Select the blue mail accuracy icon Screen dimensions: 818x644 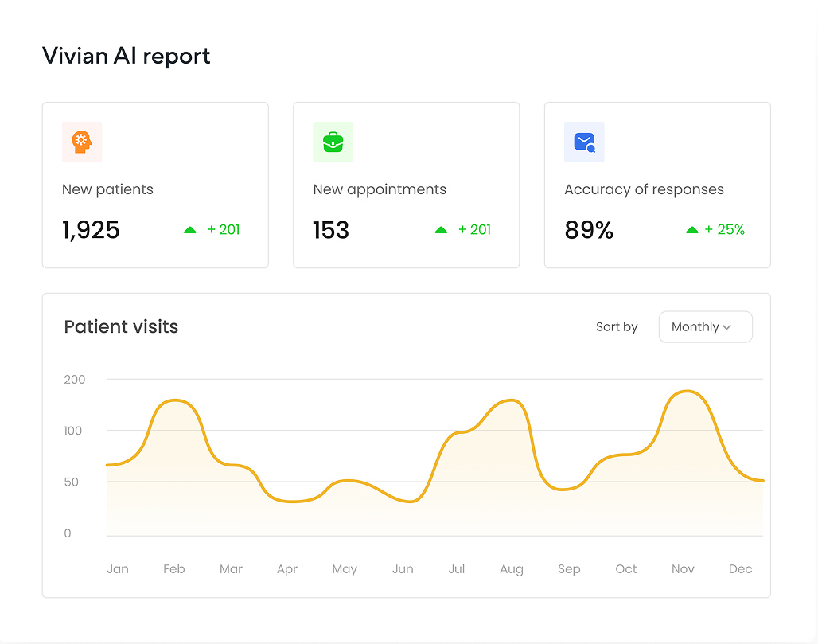pos(584,142)
